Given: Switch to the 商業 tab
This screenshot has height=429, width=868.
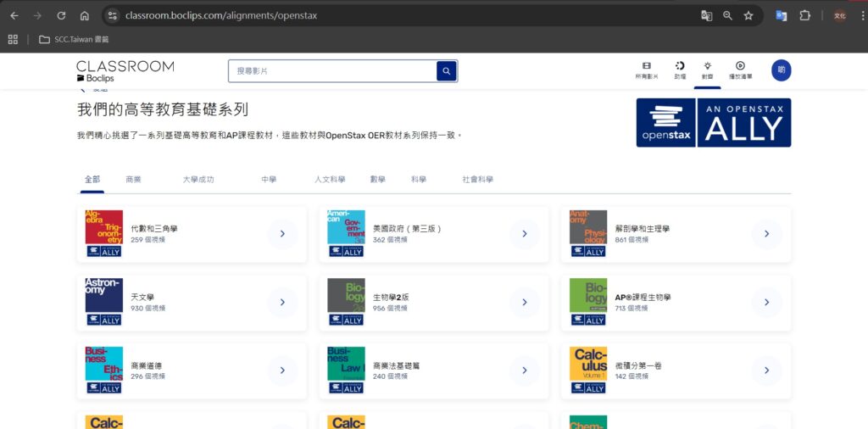Looking at the screenshot, I should [x=133, y=180].
